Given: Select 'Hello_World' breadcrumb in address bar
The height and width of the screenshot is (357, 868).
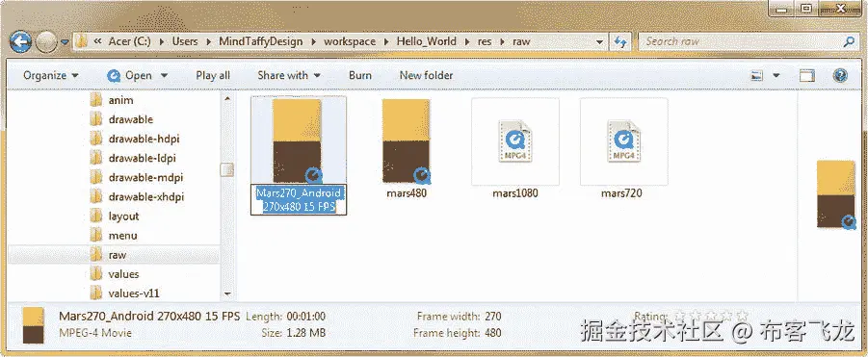Looking at the screenshot, I should click(x=426, y=41).
